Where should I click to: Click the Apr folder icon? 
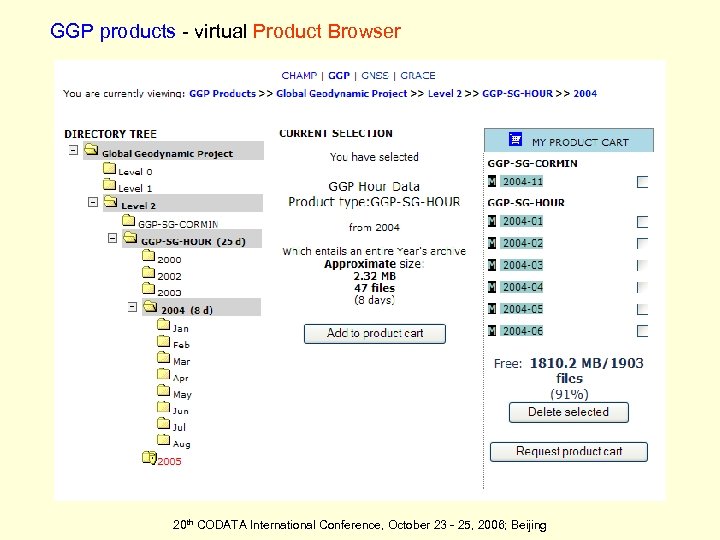click(163, 374)
